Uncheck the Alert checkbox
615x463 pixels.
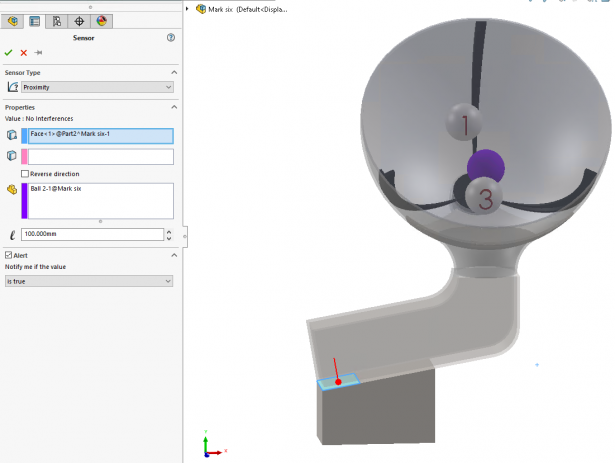tap(8, 255)
